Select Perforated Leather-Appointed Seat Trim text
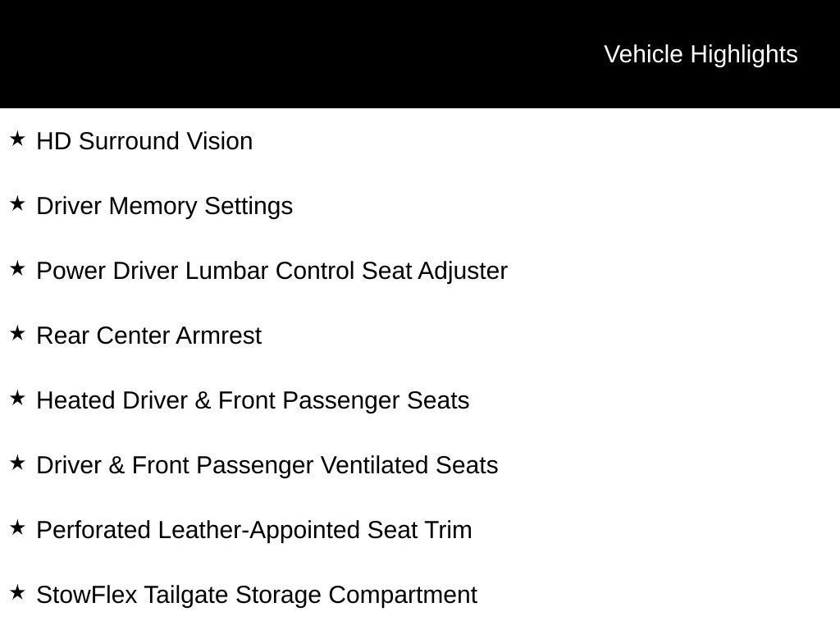The image size is (840, 630). (x=254, y=531)
